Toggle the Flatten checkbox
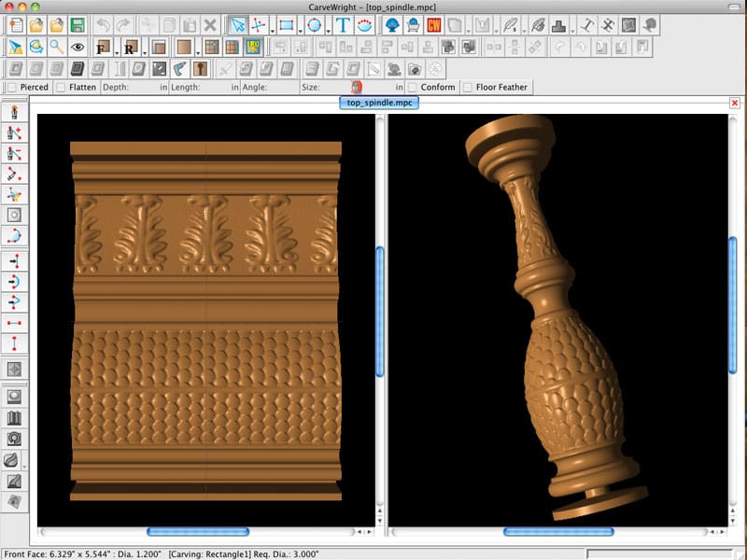 click(x=61, y=88)
